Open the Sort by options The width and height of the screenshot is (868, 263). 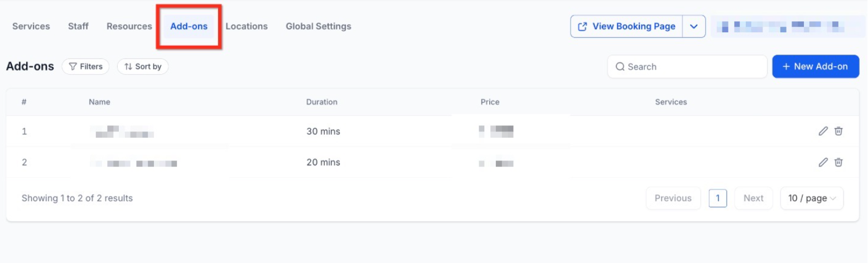point(143,67)
